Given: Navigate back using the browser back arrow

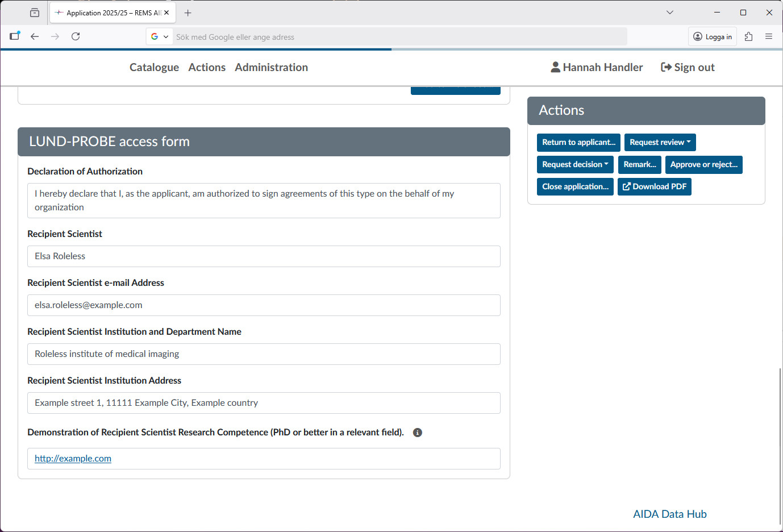Looking at the screenshot, I should click(35, 36).
